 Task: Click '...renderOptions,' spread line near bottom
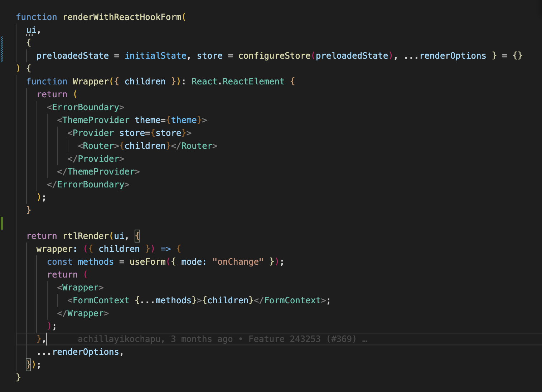point(80,352)
